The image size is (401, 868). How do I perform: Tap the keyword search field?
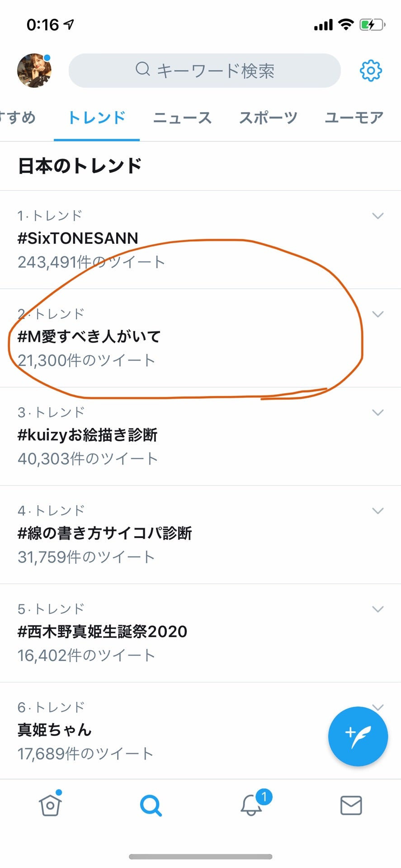(204, 71)
